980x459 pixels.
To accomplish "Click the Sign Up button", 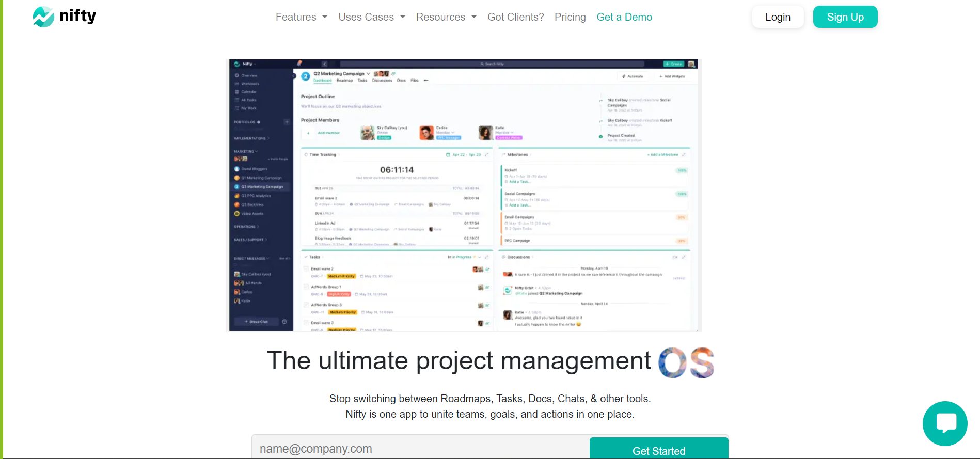I will [x=845, y=17].
